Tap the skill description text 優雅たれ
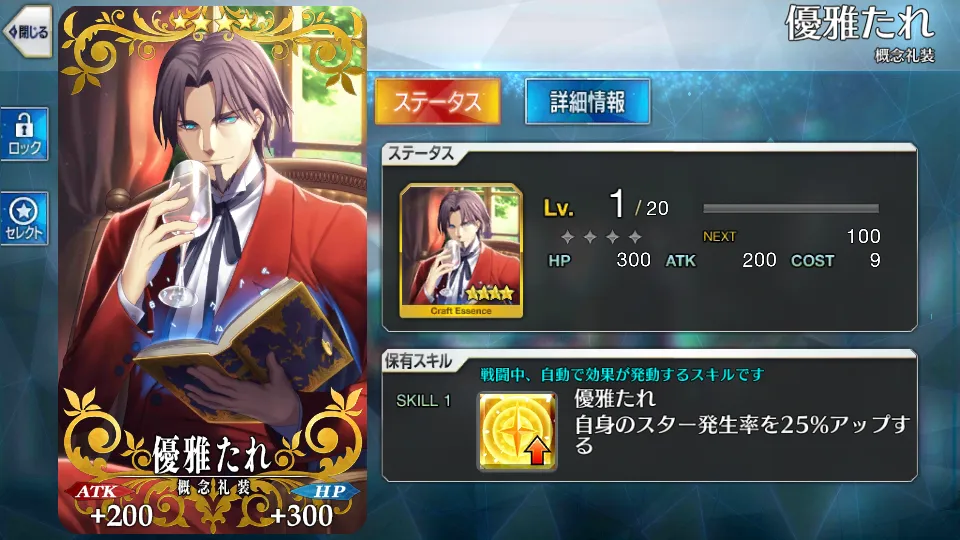Image resolution: width=960 pixels, height=540 pixels. (614, 399)
